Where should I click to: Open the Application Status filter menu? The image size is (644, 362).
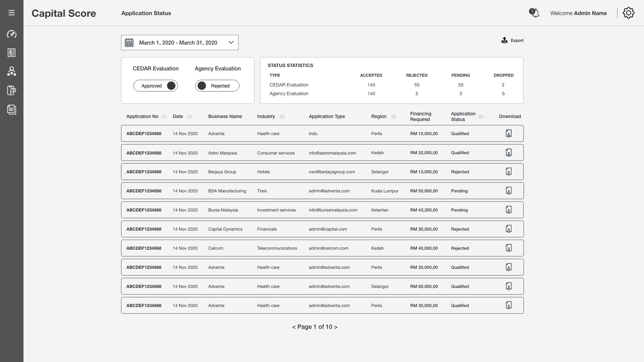click(x=481, y=116)
